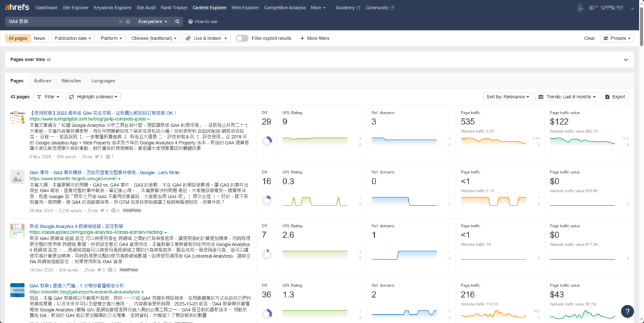
Task: Click in the GA4 教學 search input
Action: (x=62, y=22)
